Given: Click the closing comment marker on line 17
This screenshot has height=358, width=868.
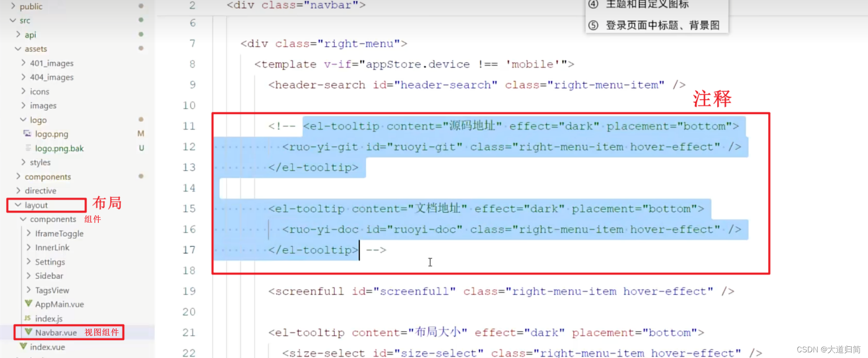Looking at the screenshot, I should click(x=376, y=250).
